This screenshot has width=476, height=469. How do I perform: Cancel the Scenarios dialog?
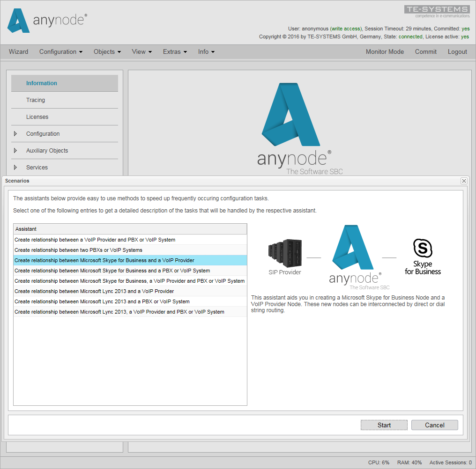434,425
